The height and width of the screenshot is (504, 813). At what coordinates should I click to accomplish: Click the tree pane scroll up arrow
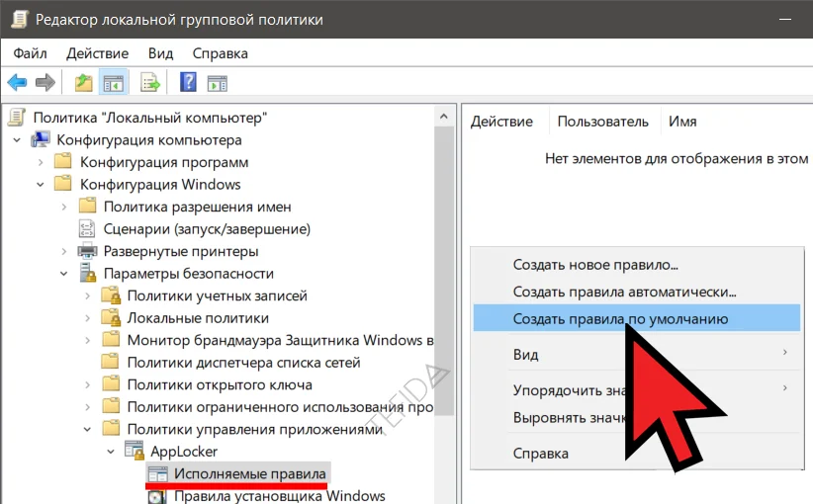443,117
